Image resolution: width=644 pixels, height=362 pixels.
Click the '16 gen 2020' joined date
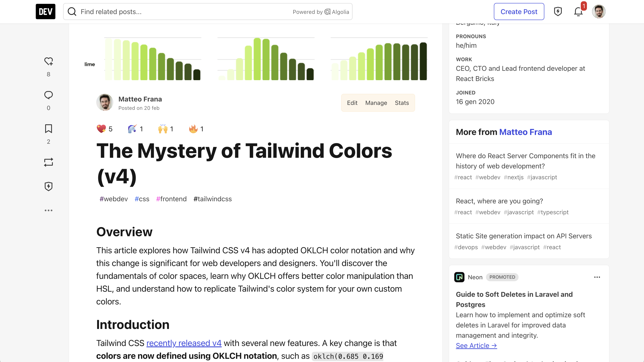tap(475, 102)
